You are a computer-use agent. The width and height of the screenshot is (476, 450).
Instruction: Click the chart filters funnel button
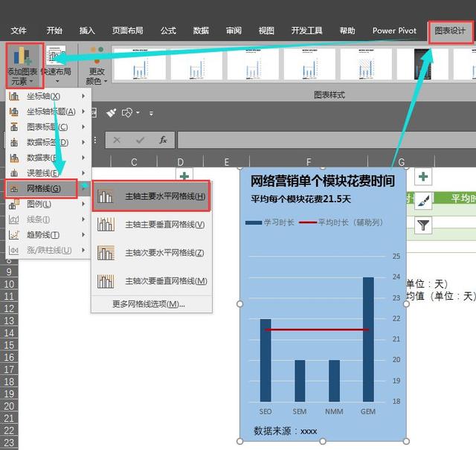pyautogui.click(x=423, y=225)
